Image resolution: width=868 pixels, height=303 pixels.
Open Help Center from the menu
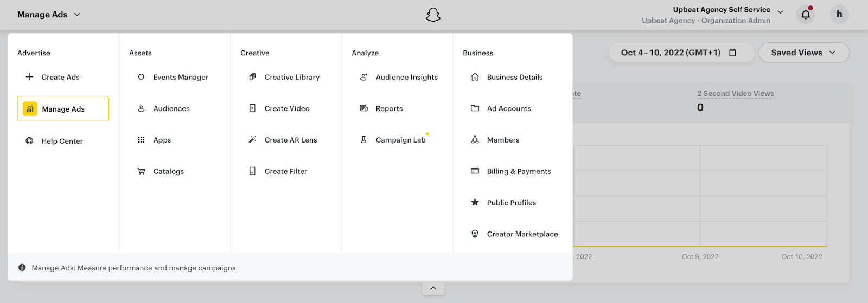tap(63, 141)
